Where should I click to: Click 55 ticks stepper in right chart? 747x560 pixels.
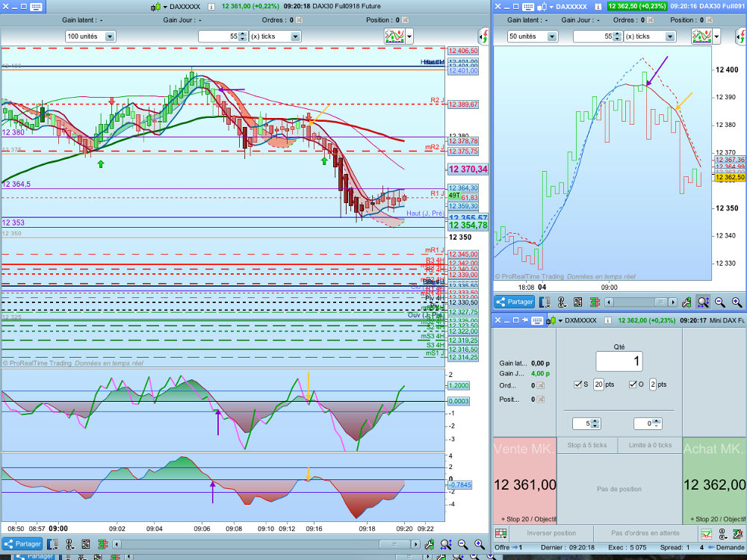tap(618, 36)
